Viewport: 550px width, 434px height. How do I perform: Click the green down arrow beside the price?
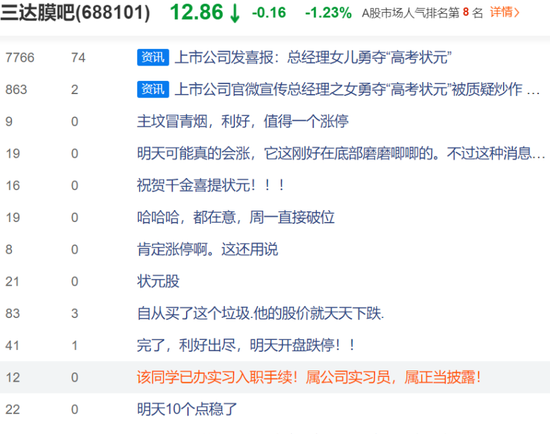[235, 13]
